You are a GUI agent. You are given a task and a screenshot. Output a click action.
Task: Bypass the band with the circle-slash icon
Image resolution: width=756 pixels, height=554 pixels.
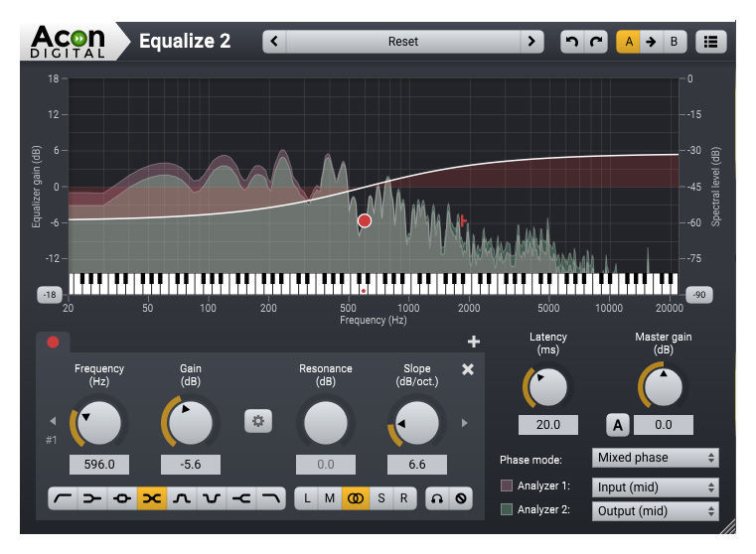(461, 498)
